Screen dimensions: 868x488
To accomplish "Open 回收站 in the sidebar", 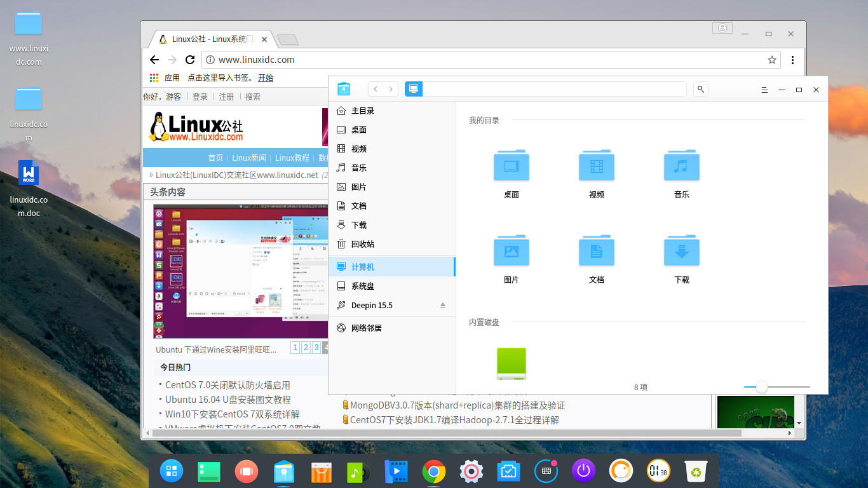I will (392, 244).
